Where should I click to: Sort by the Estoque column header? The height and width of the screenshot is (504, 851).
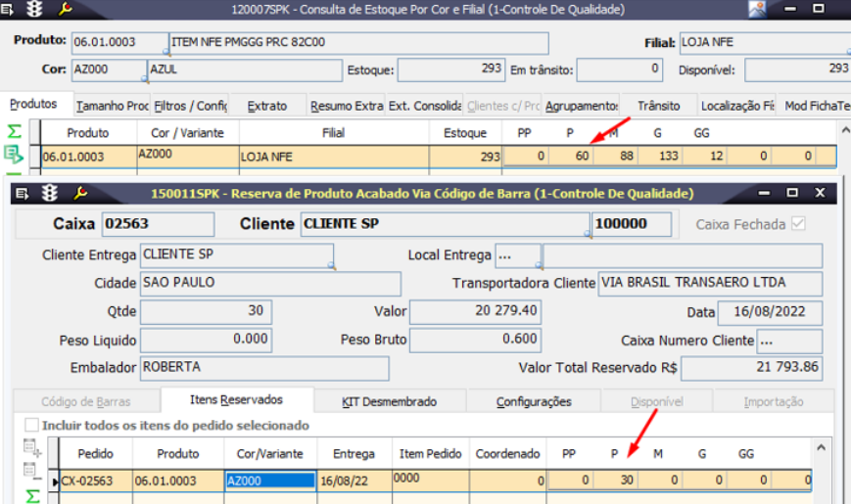click(464, 132)
